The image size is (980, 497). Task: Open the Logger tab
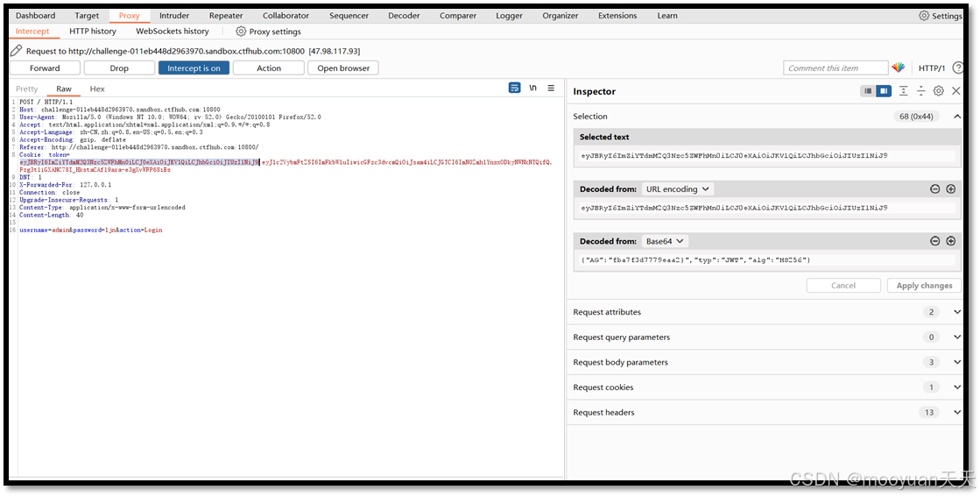(510, 16)
